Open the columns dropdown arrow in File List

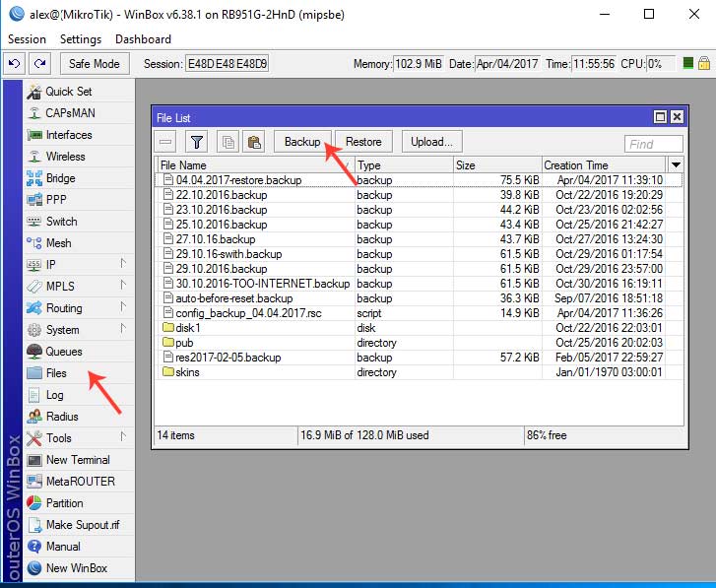click(676, 164)
